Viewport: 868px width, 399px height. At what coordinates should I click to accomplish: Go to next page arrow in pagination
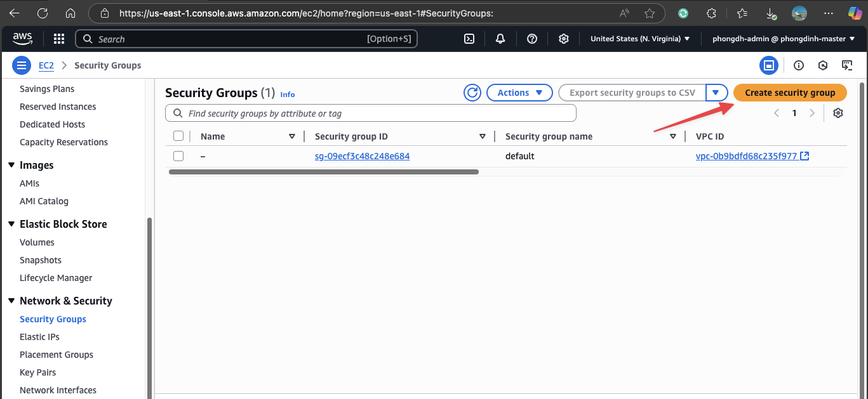click(812, 113)
